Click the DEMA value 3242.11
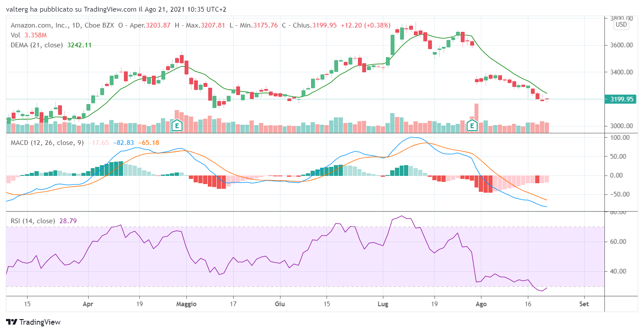The width and height of the screenshot is (644, 332). 80,45
